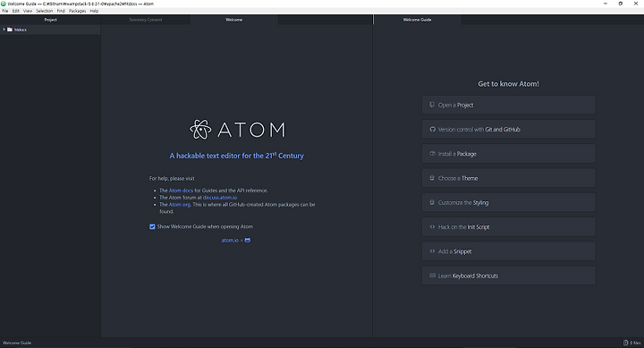
Task: Select the htdocs folder name in tree
Action: coord(20,30)
